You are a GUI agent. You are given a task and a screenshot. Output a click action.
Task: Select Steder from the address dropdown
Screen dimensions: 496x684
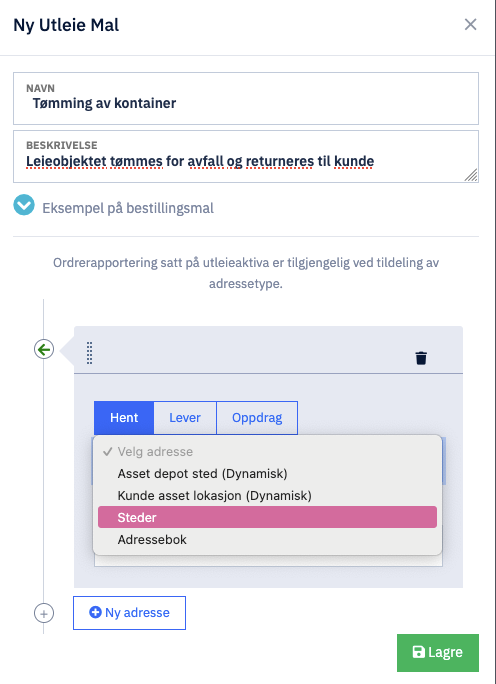pos(267,517)
